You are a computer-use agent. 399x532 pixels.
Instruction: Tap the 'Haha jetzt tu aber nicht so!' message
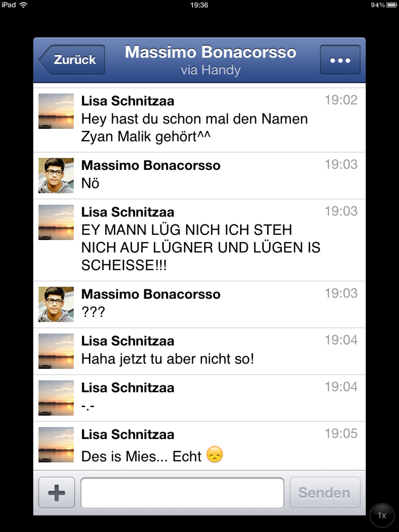pyautogui.click(x=168, y=359)
